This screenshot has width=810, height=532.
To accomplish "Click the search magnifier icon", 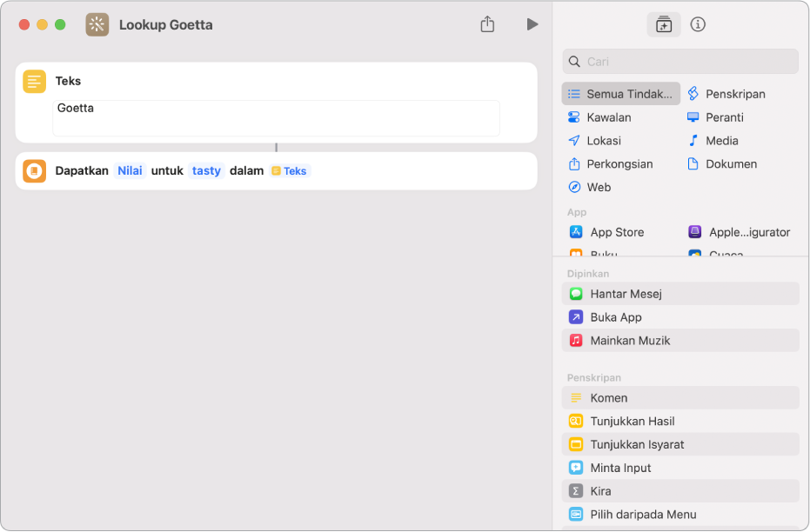I will [x=574, y=62].
